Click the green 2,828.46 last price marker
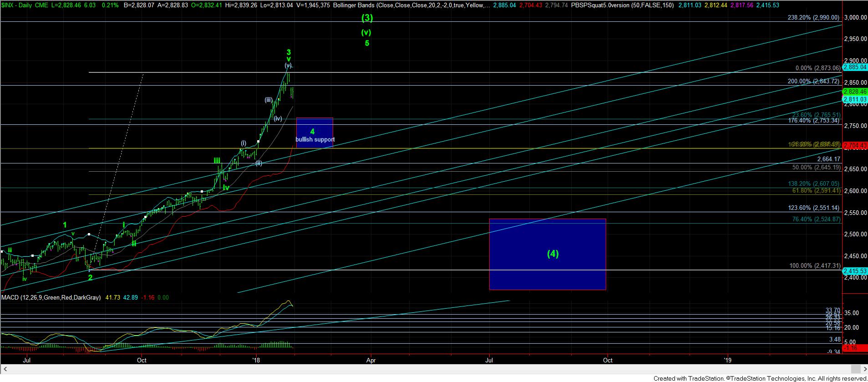 [x=855, y=92]
